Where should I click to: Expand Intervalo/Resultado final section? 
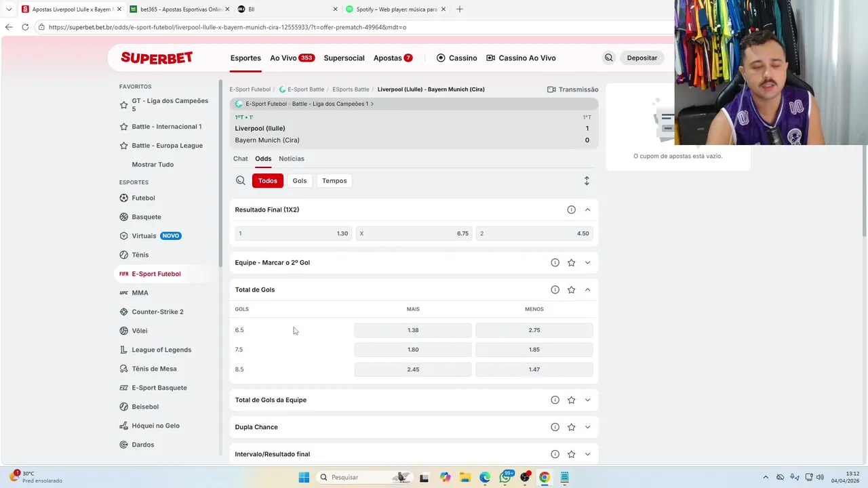click(x=587, y=454)
